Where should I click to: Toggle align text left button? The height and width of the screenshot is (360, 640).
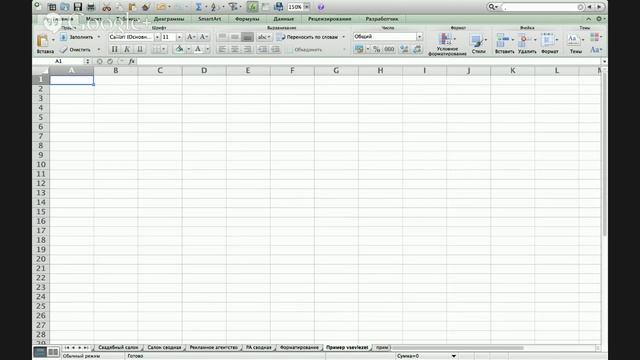(222, 49)
